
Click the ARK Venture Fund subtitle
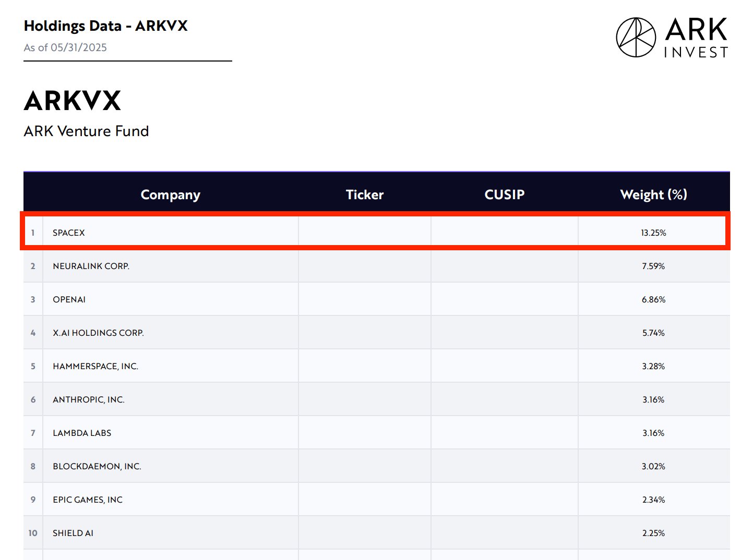coord(87,131)
